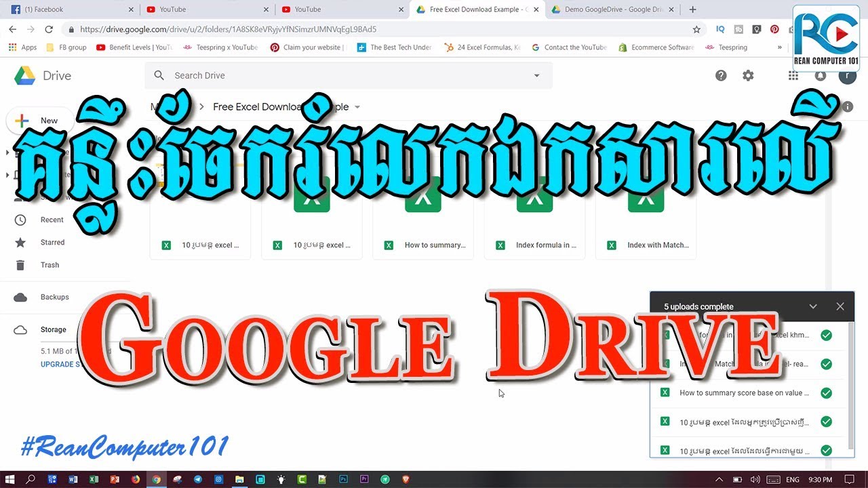View folder details with the info icon
Screen dimensions: 868x488
[x=848, y=106]
